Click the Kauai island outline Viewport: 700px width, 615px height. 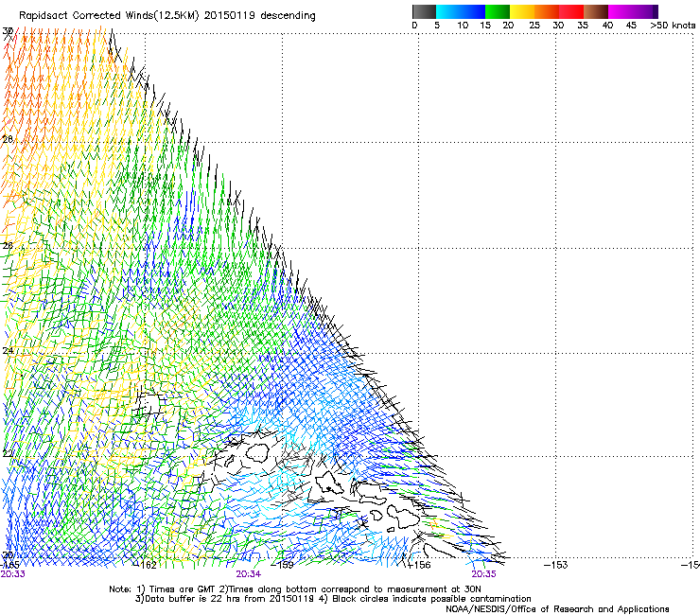pyautogui.click(x=256, y=453)
